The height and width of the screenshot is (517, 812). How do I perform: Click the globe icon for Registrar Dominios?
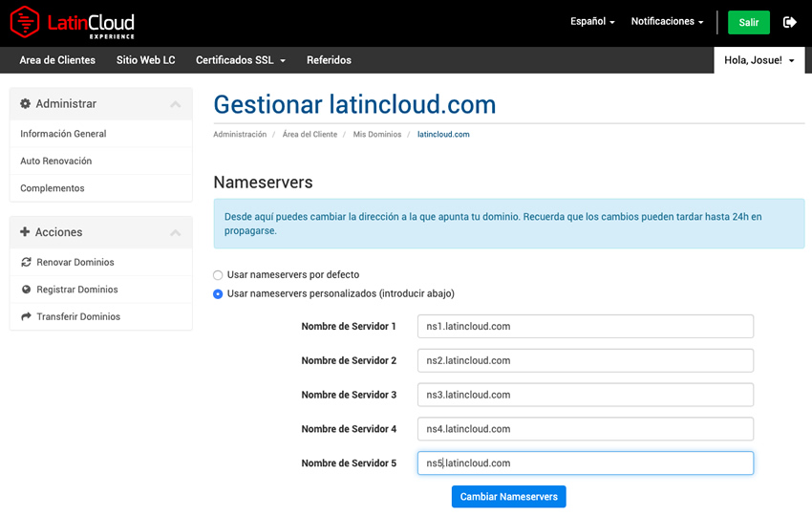coord(26,290)
